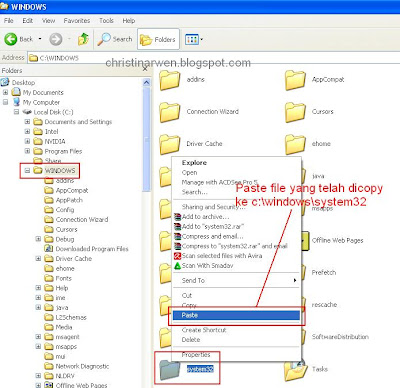Toggle the Folders pane button
The width and height of the screenshot is (400, 388).
(158, 39)
